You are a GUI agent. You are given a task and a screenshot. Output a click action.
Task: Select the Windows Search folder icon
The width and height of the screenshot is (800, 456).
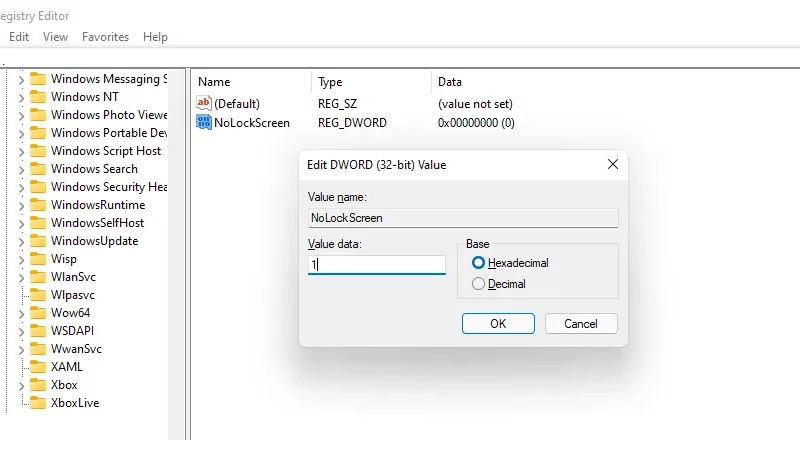pos(38,169)
